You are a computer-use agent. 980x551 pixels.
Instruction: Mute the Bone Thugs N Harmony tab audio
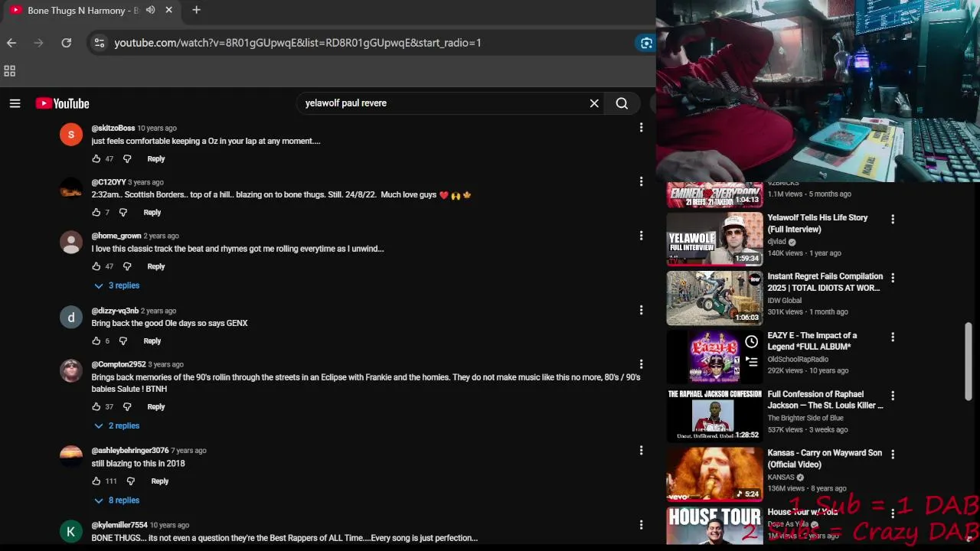[x=150, y=10]
